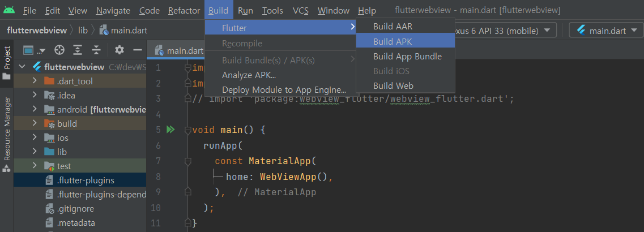Click the Android Studio logo icon
The width and height of the screenshot is (644, 232).
8,10
